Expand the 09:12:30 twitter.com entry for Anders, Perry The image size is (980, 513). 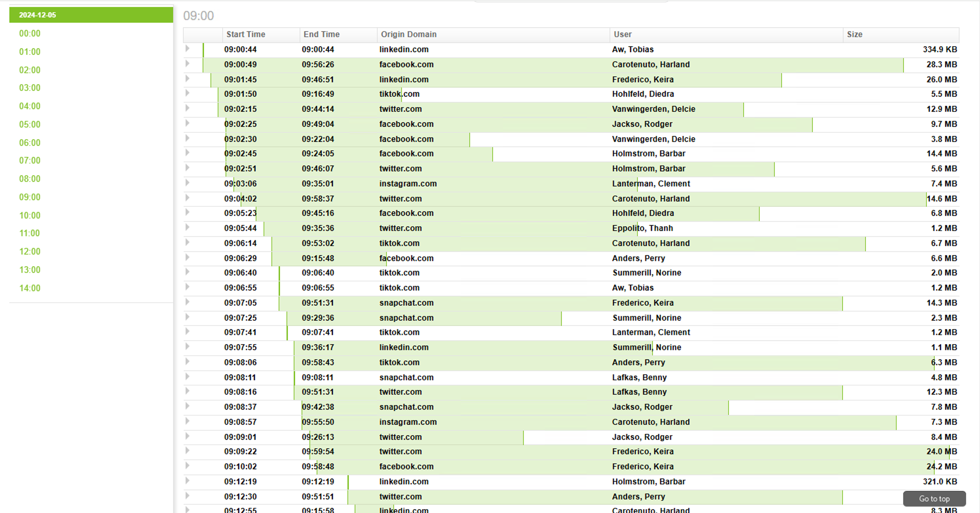click(187, 496)
